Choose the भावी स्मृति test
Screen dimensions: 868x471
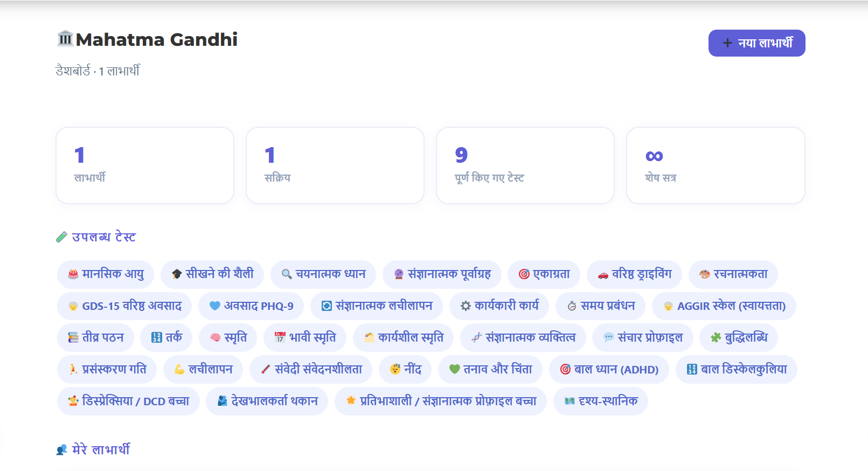click(x=305, y=337)
